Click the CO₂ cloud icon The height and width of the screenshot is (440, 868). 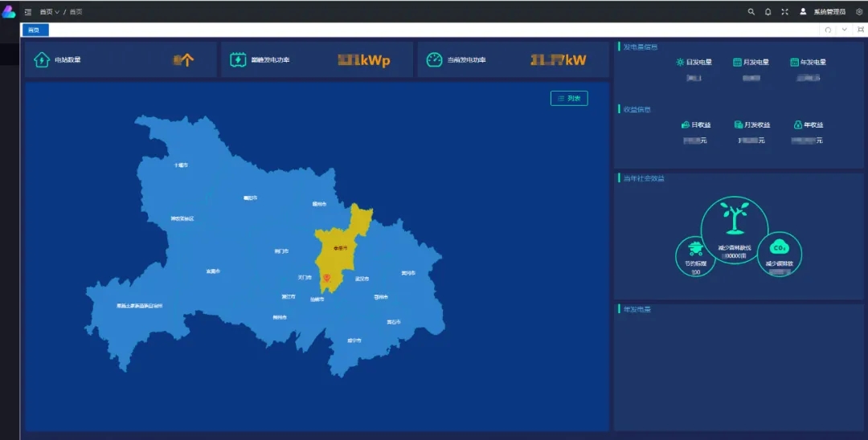(778, 247)
